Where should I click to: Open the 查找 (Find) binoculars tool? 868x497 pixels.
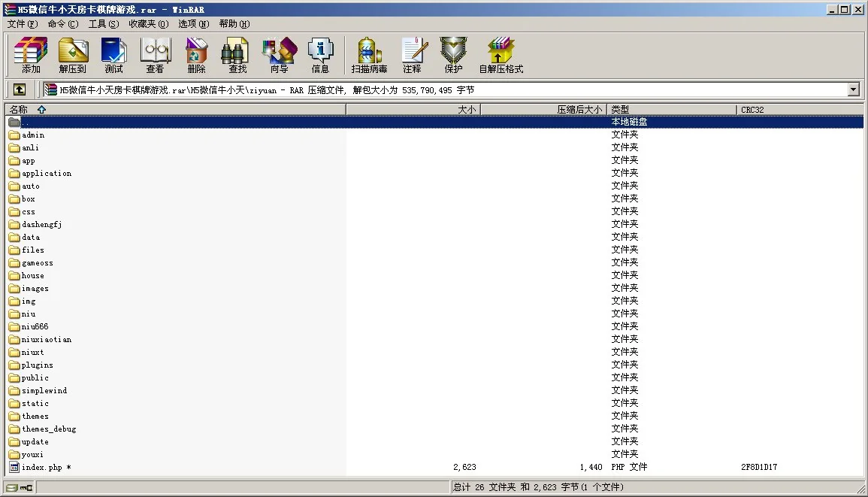[237, 56]
